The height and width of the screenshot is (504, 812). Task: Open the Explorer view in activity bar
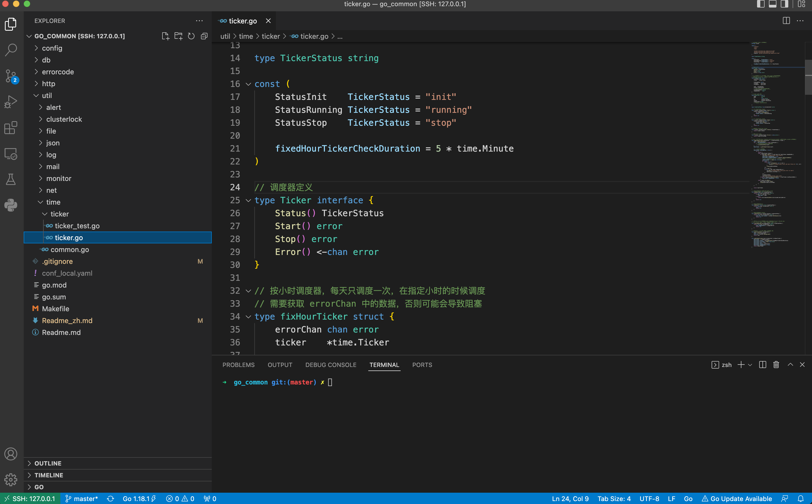[11, 24]
